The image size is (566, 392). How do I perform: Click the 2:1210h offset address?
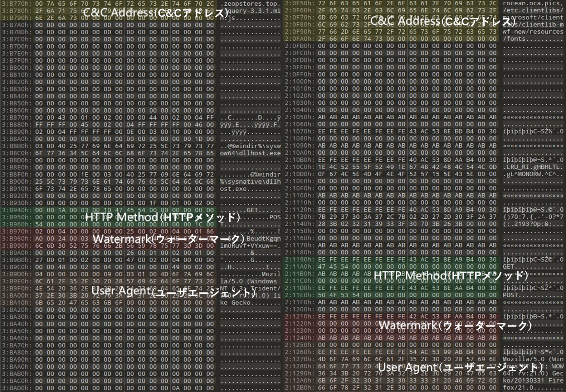299,316
